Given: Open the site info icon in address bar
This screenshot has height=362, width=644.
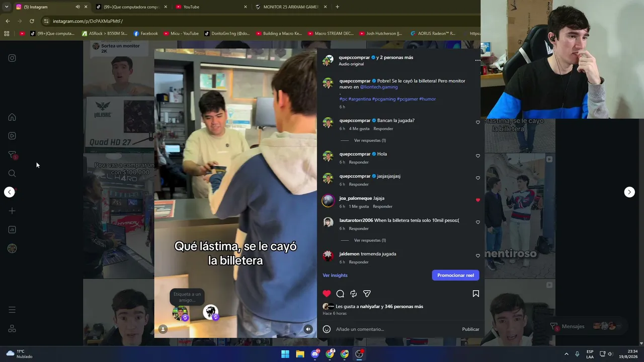Looking at the screenshot, I should click(x=46, y=21).
